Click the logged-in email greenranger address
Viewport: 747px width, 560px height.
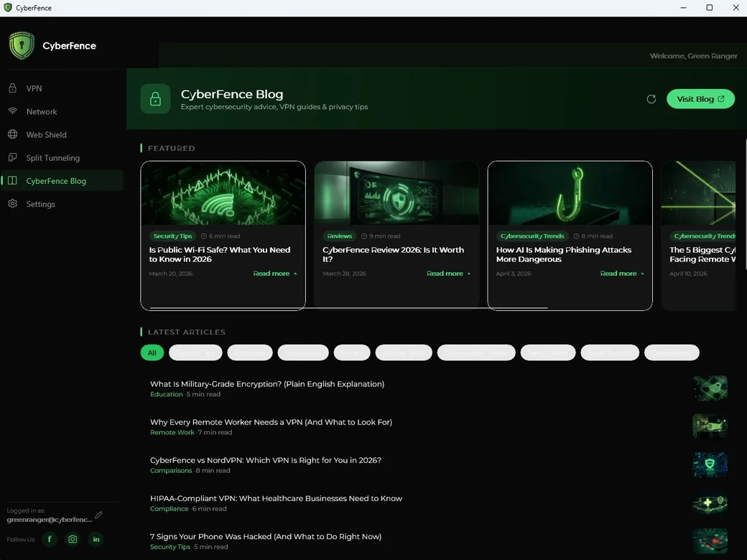pyautogui.click(x=50, y=520)
